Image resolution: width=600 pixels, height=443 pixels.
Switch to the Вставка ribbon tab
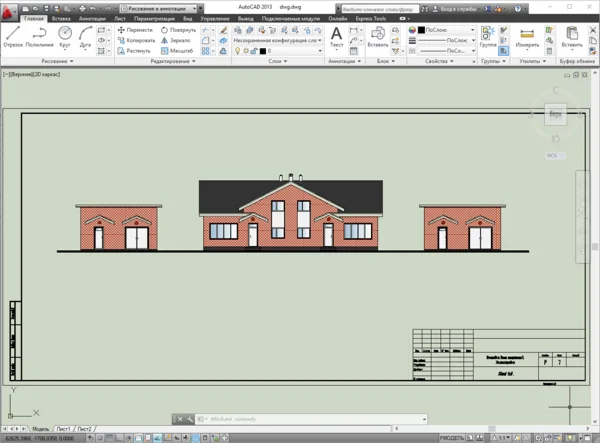pos(61,18)
